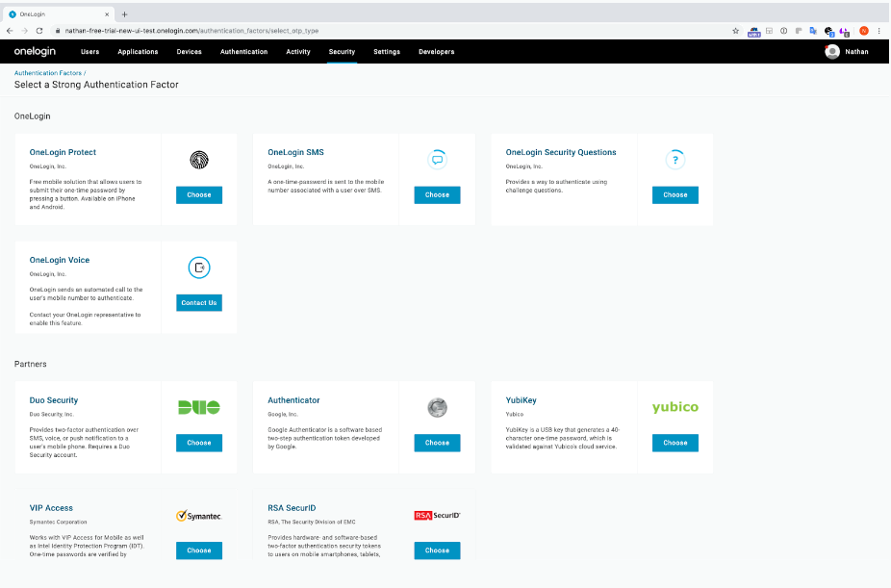Choose OneLogin Security Questions factor
The image size is (891, 588).
tap(675, 194)
